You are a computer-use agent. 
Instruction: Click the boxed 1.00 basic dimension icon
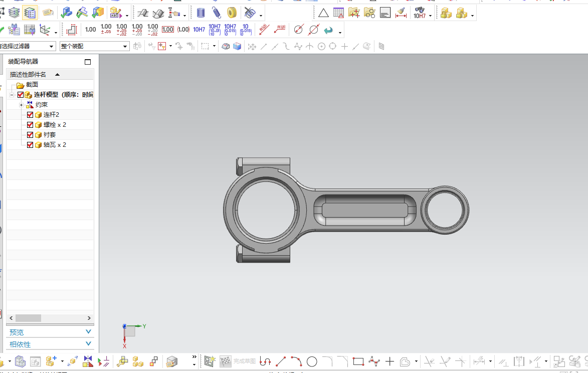tap(167, 30)
